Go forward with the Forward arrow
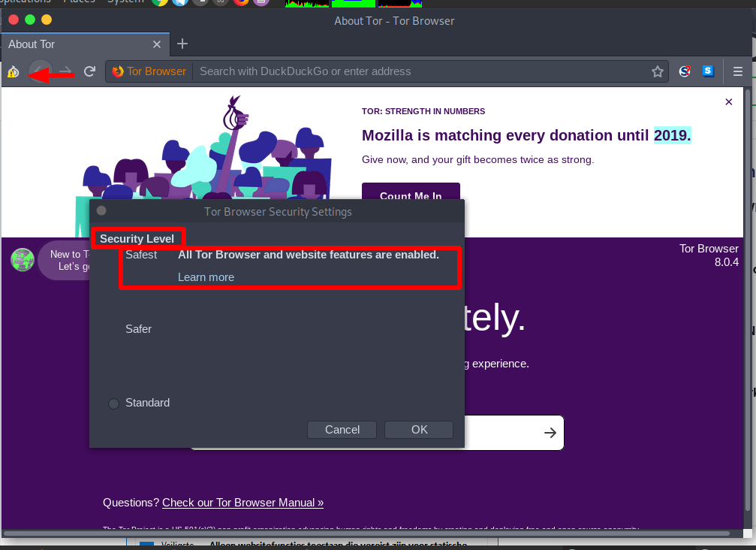This screenshot has height=550, width=756. (66, 71)
